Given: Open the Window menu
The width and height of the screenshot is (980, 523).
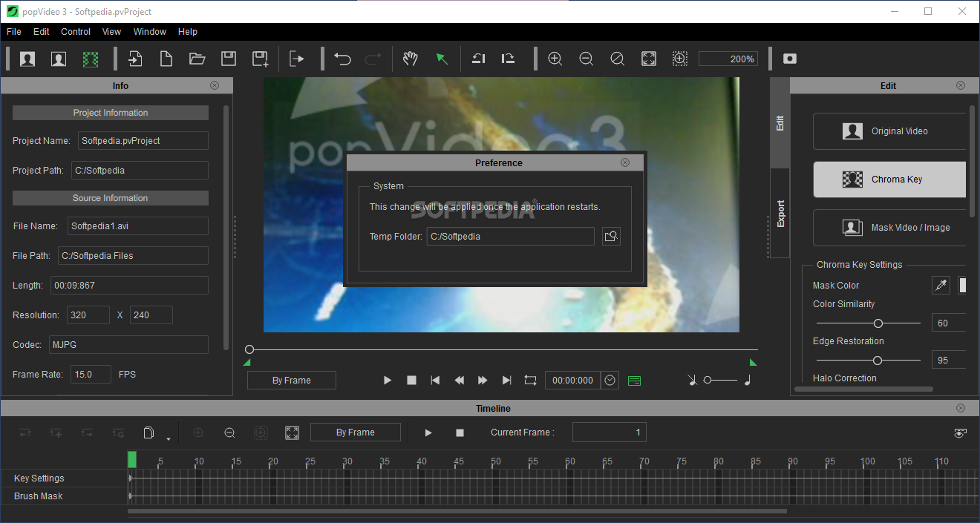Looking at the screenshot, I should click(150, 32).
